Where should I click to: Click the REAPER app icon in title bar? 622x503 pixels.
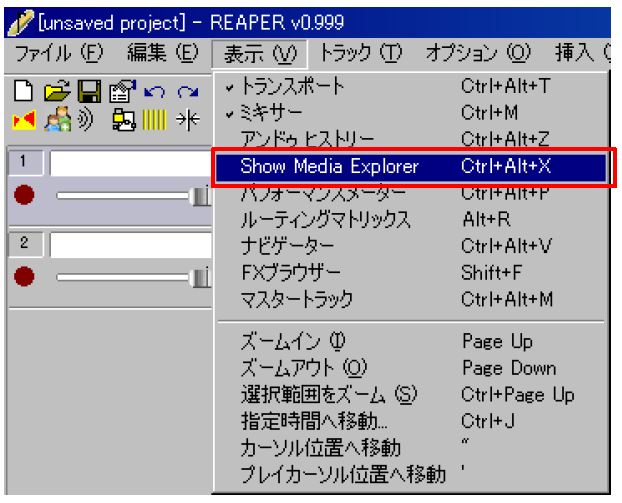coord(21,23)
